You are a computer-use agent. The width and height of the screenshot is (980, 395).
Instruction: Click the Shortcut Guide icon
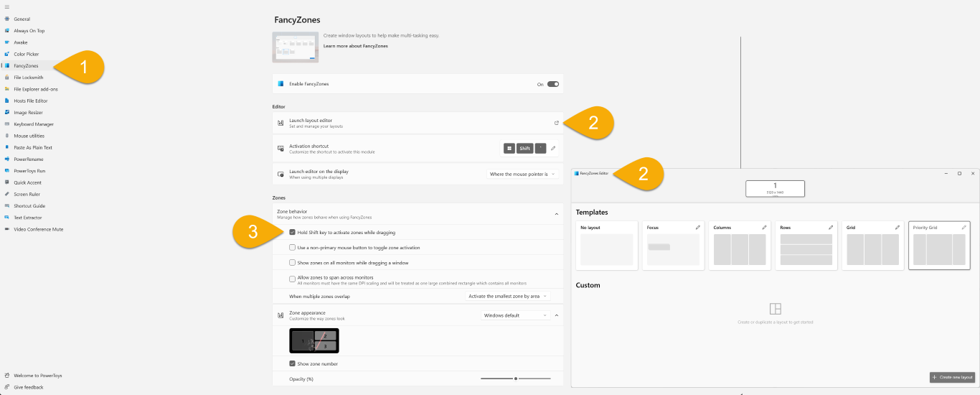[6, 205]
